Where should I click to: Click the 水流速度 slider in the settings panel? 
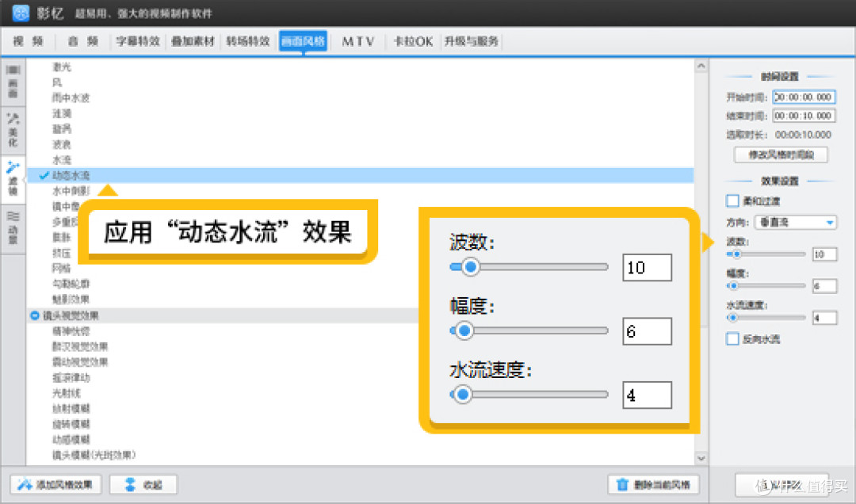click(766, 318)
